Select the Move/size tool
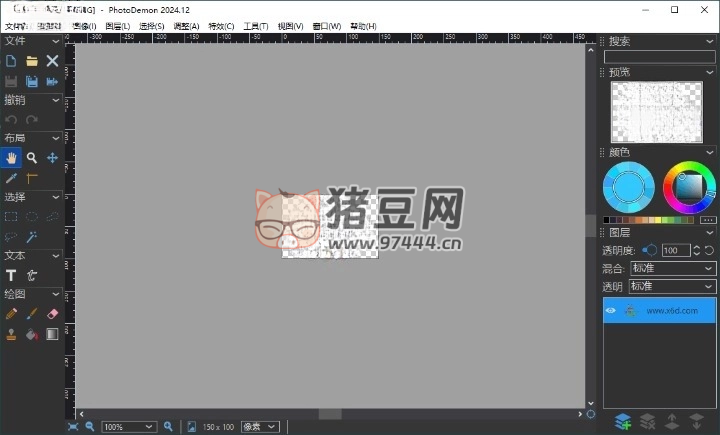720x435 pixels. tap(52, 158)
